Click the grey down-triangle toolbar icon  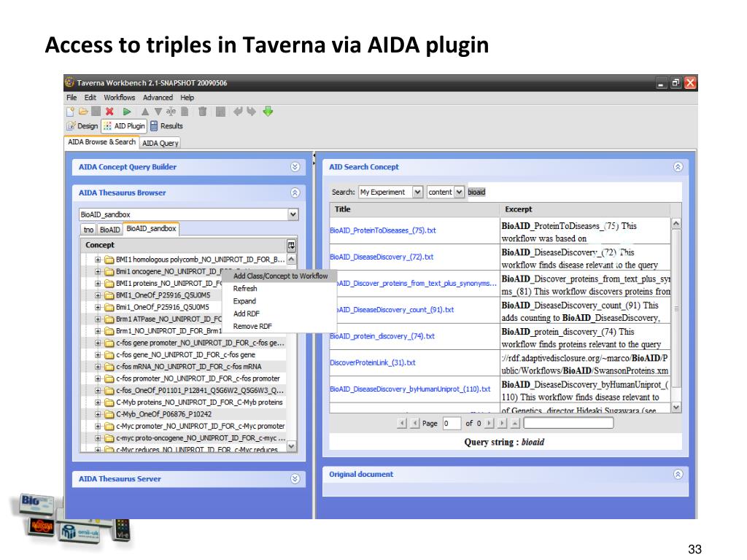(158, 112)
